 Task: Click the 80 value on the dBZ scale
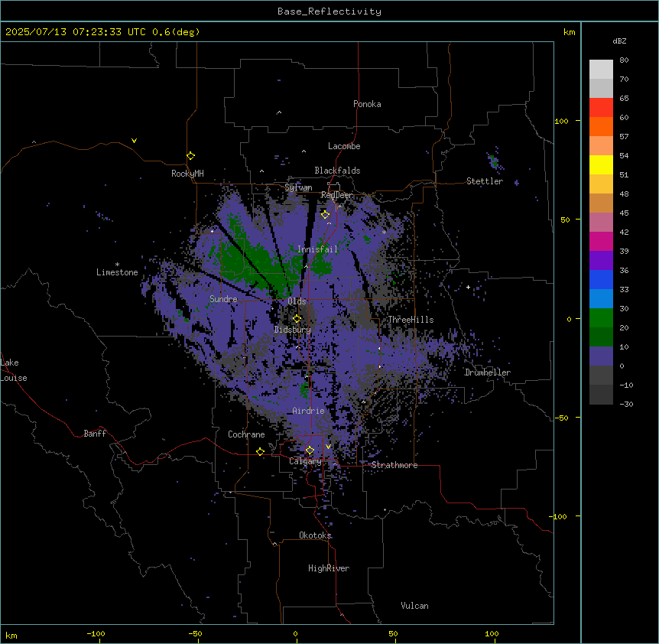coord(624,60)
